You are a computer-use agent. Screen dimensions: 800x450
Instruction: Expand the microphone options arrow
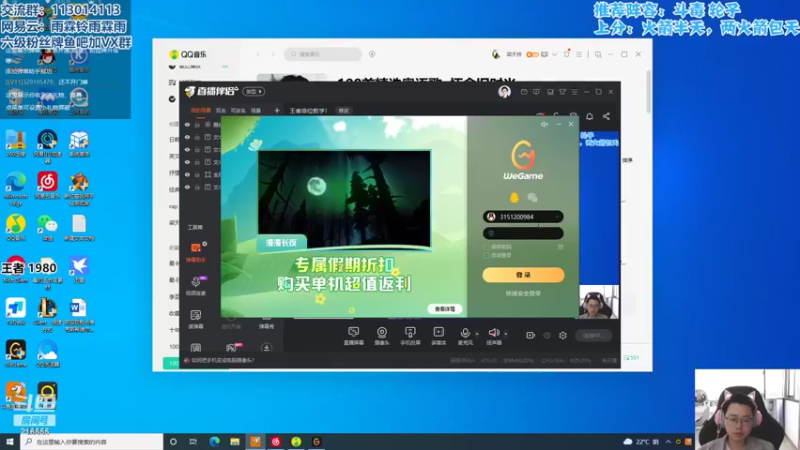(477, 334)
